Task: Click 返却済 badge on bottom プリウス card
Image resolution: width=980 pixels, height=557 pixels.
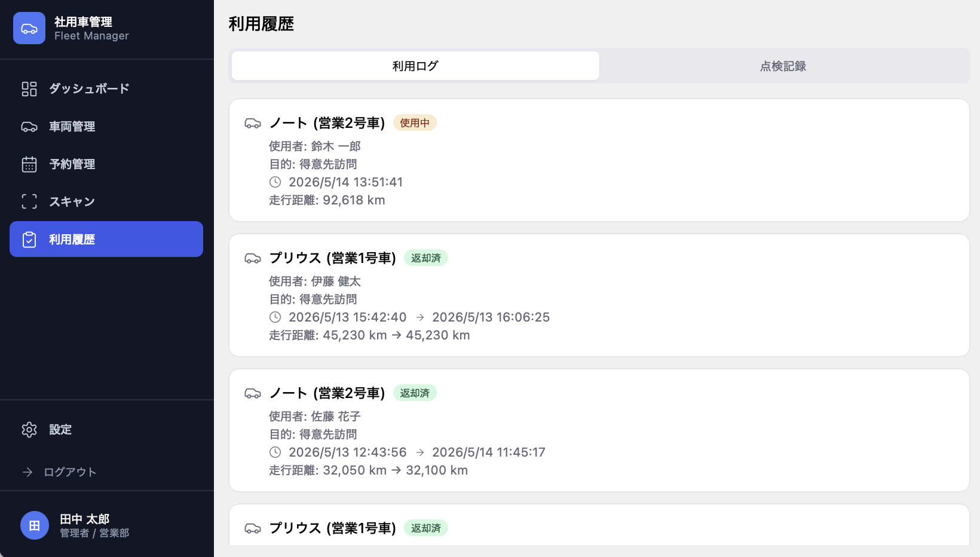Action: (x=426, y=528)
